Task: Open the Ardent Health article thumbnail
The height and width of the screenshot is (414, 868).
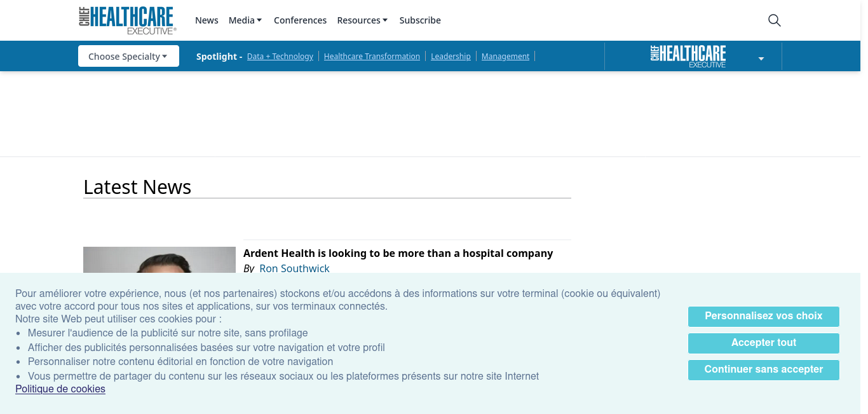Action: coord(159,260)
